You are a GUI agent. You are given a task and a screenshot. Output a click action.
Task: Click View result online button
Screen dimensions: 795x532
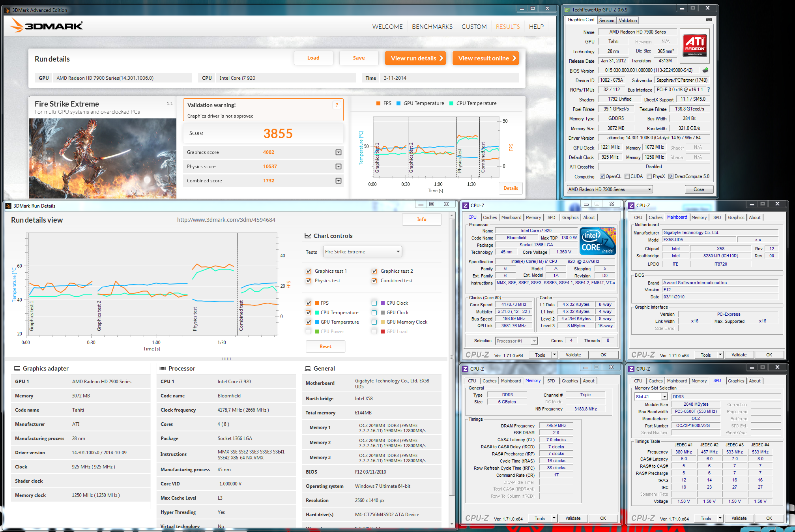coord(485,58)
